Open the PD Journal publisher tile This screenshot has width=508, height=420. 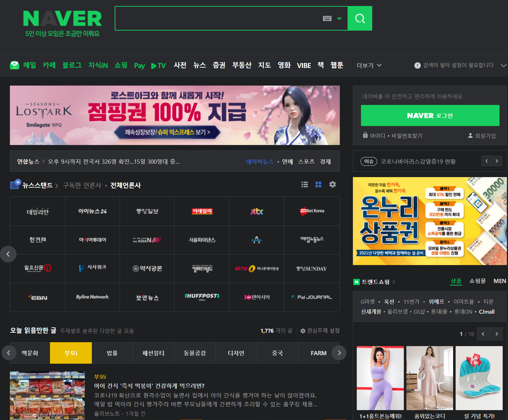click(312, 297)
